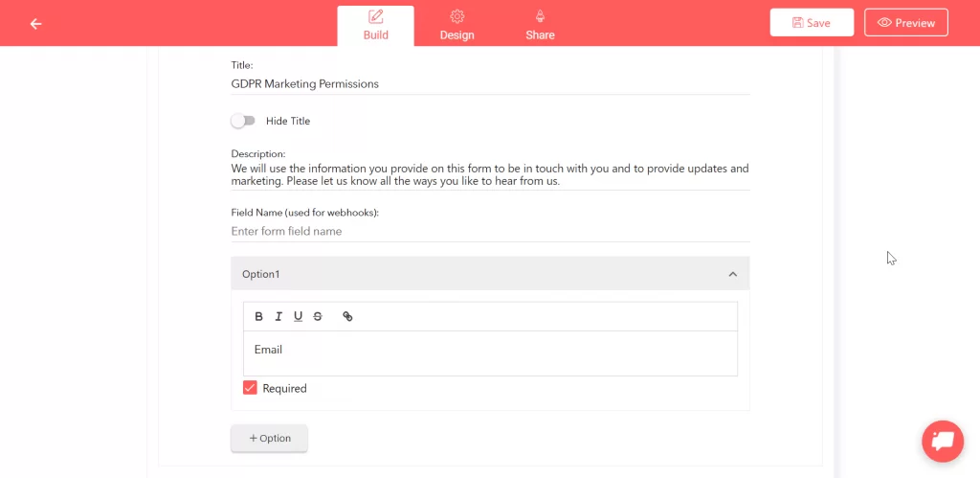Click the Title input field
980x478 pixels.
pos(489,84)
